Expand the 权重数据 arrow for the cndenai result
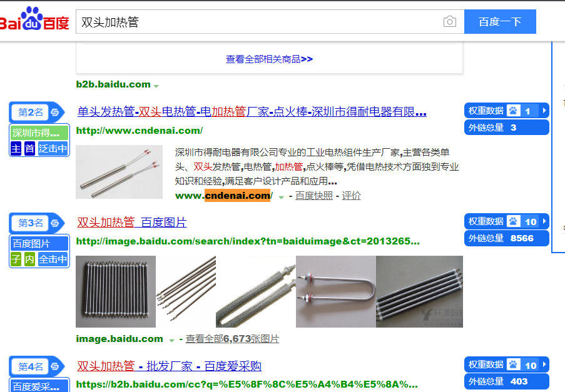The height and width of the screenshot is (392, 565). coord(544,111)
